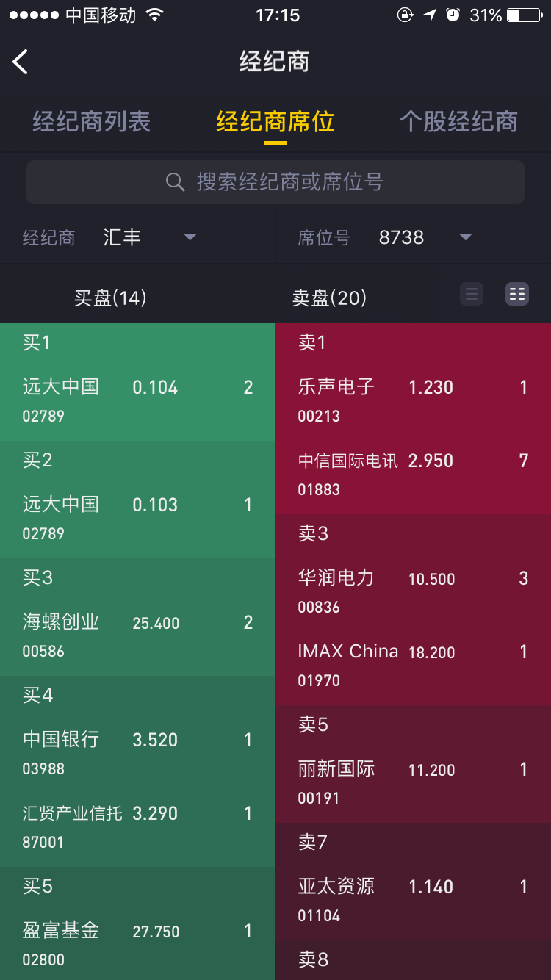
Task: Open the 个股经纪商 tab
Action: point(459,121)
